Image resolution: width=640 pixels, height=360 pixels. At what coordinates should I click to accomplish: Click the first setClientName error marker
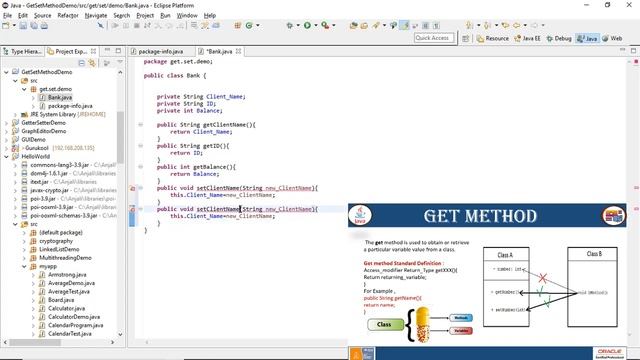pyautogui.click(x=132, y=188)
